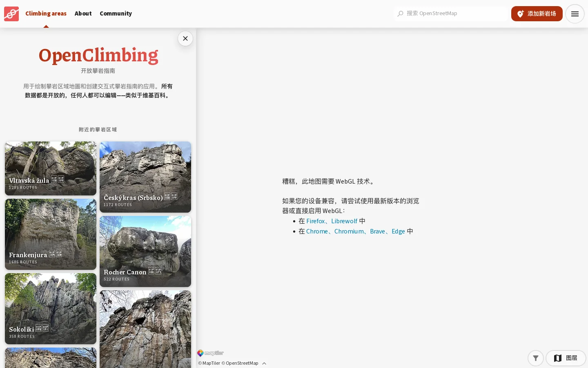Open the Rocher Canon area card

145,251
